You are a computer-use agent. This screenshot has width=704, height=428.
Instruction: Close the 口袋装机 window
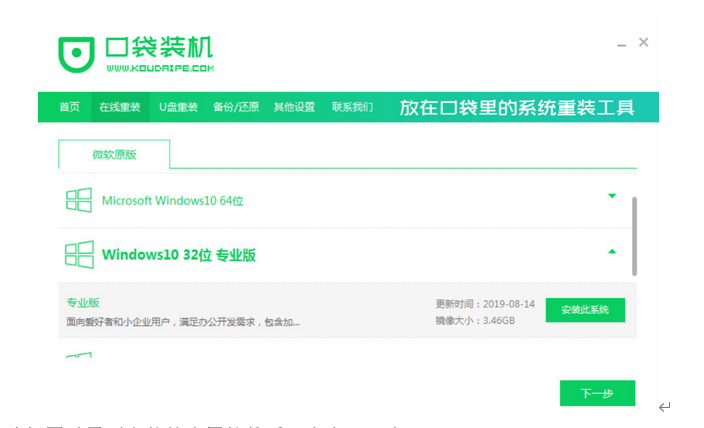[x=643, y=43]
